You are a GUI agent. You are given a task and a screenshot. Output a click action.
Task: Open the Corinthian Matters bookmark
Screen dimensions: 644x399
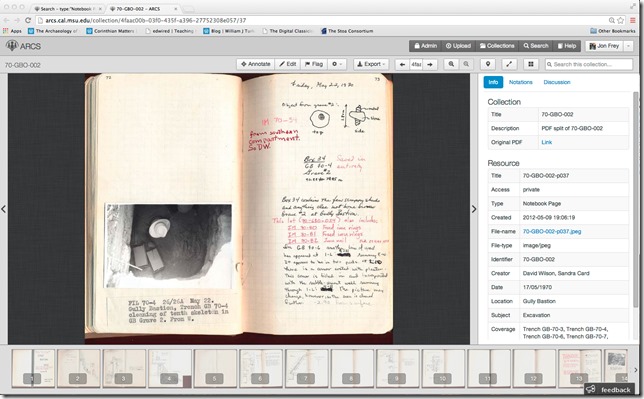point(110,31)
